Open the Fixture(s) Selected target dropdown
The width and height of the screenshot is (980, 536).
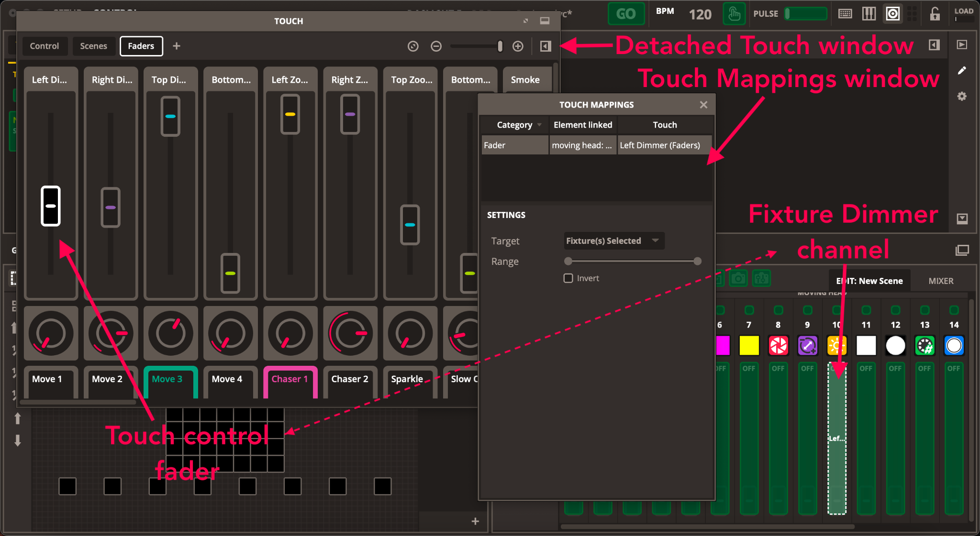pos(613,241)
